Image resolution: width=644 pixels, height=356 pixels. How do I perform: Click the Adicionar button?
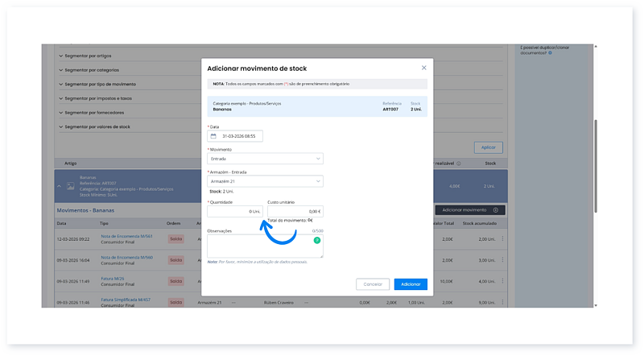pos(411,284)
